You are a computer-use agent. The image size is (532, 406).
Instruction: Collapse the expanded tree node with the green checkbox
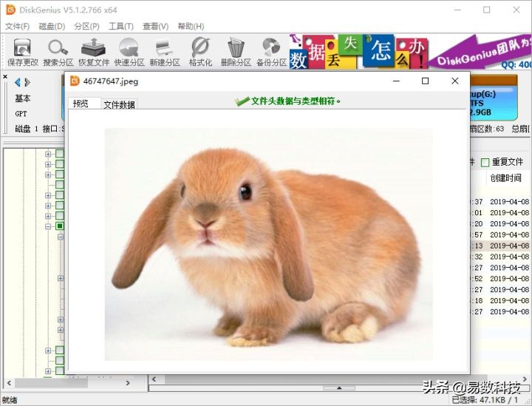49,226
